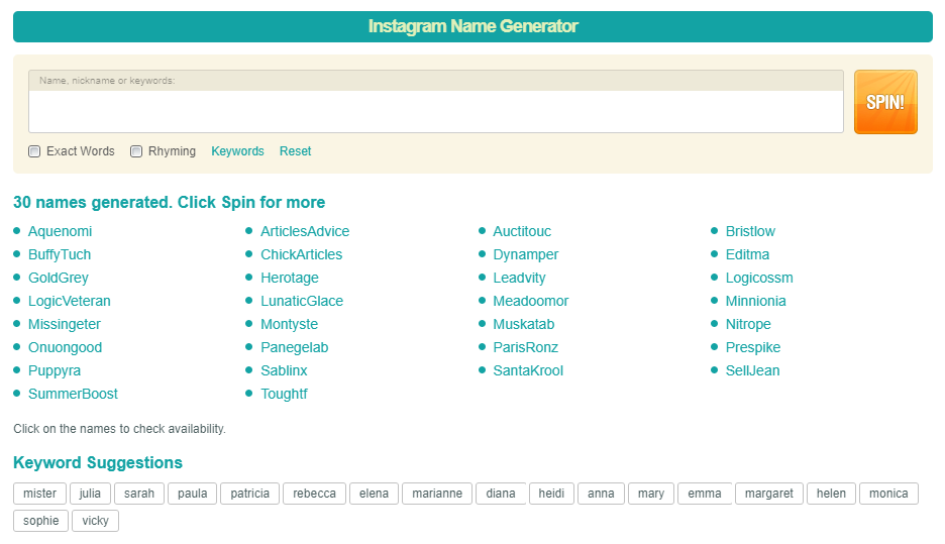
Task: Pick the 'heidi' keyword suggestion
Action: pos(551,493)
